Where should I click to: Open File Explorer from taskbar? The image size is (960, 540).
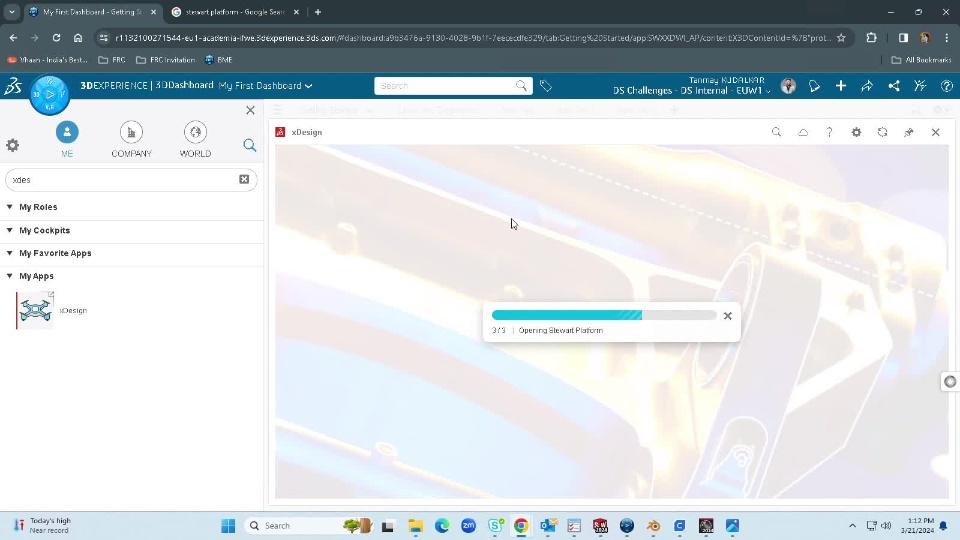pos(416,526)
